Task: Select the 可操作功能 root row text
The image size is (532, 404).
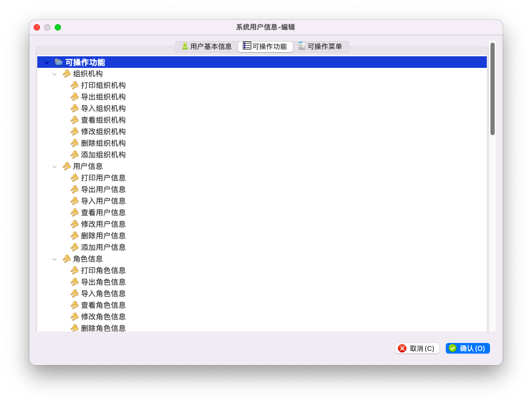Action: click(85, 63)
